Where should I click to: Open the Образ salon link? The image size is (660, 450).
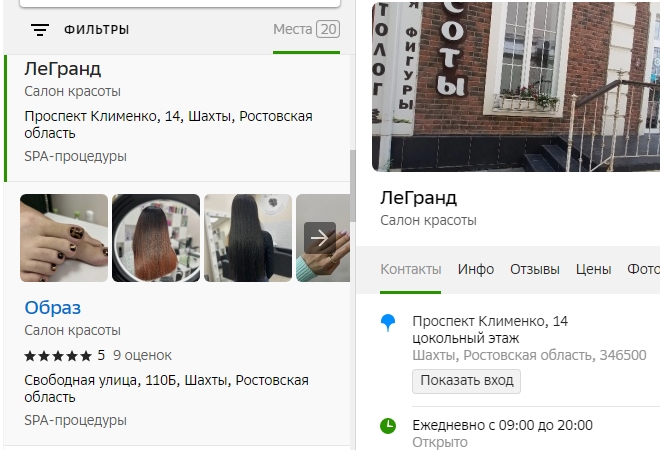pyautogui.click(x=53, y=308)
